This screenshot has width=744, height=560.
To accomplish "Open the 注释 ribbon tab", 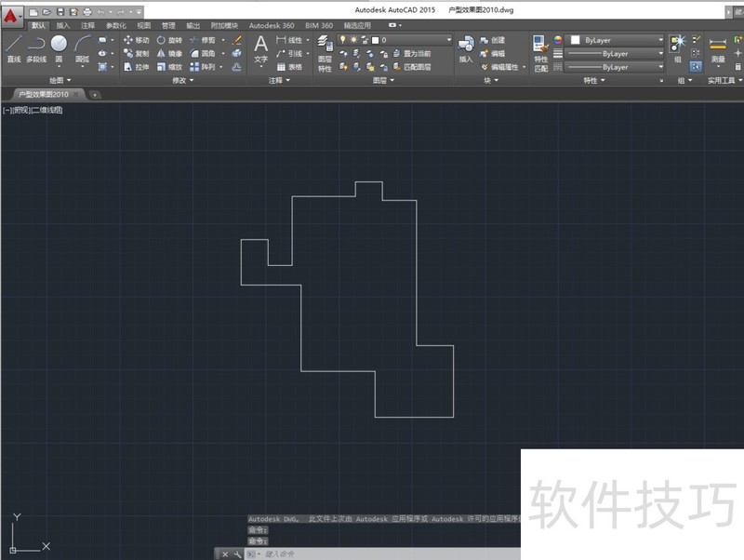I will click(87, 25).
